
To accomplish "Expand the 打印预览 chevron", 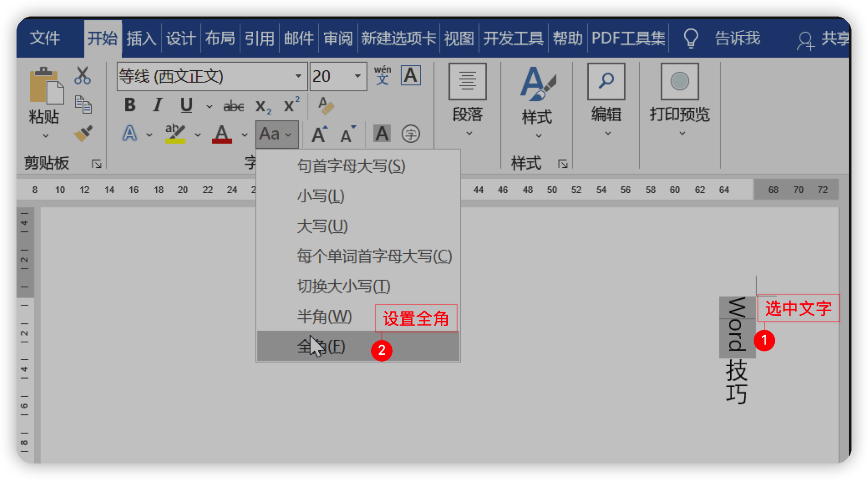I will click(682, 134).
